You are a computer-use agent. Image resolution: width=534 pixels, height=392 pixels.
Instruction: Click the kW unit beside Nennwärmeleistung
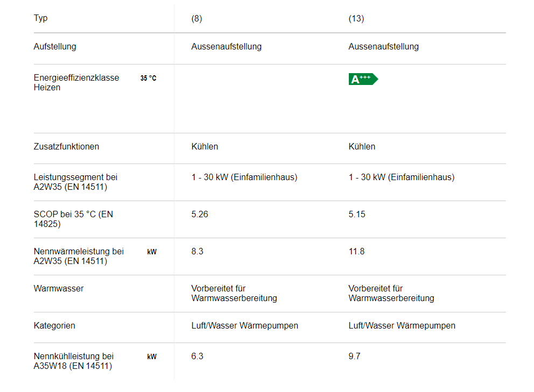(x=152, y=252)
